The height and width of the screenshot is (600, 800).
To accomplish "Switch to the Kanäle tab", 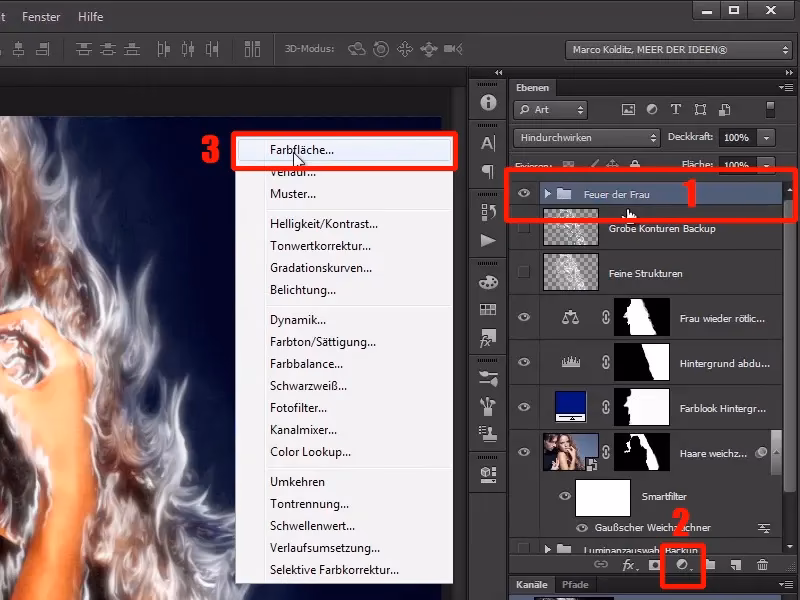I will tap(532, 585).
